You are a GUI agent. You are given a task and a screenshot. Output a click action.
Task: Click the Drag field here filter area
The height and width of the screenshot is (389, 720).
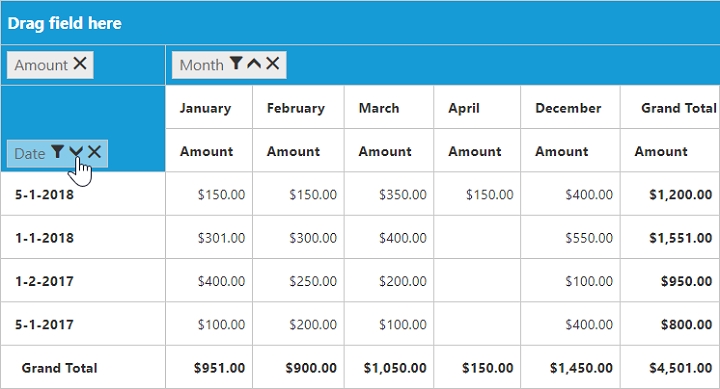point(360,23)
